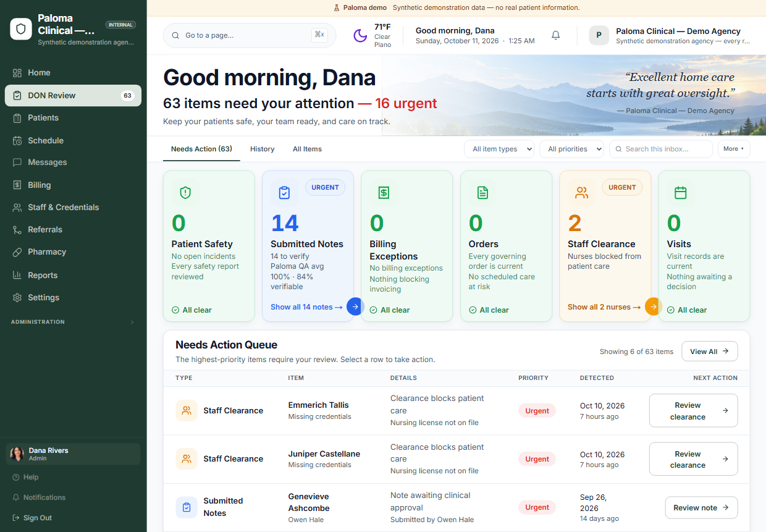
Task: Open Pharmacy in the sidebar
Action: 73,252
